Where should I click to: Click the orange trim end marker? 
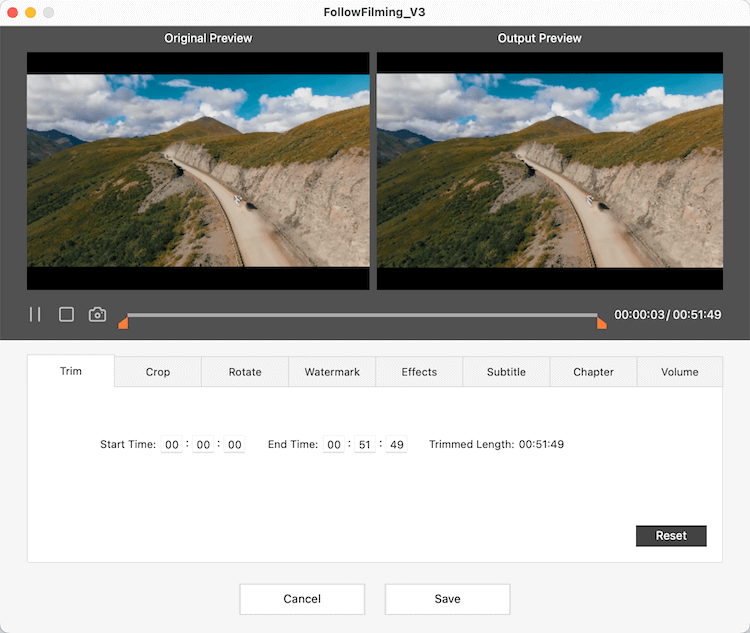tap(602, 323)
